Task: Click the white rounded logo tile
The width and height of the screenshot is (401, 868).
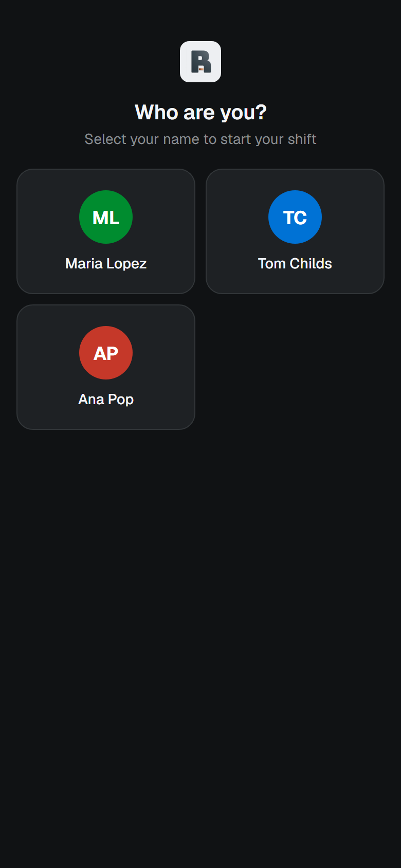Action: coord(200,62)
